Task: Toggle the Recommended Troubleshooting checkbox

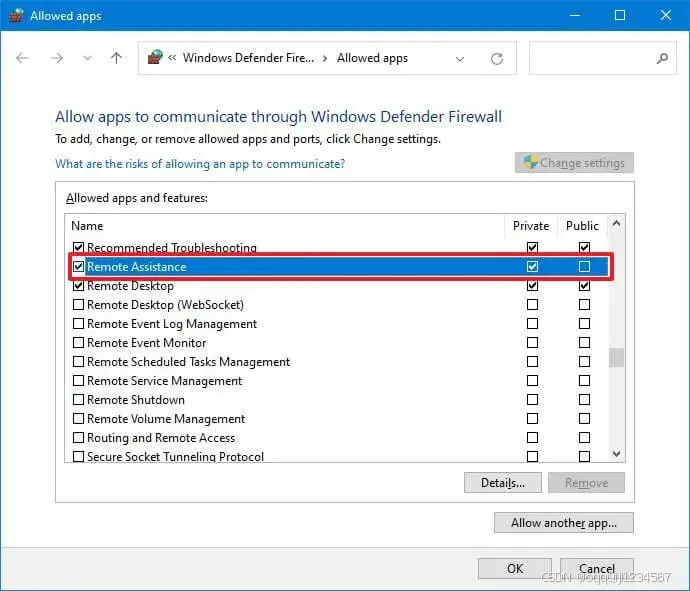Action: point(78,247)
